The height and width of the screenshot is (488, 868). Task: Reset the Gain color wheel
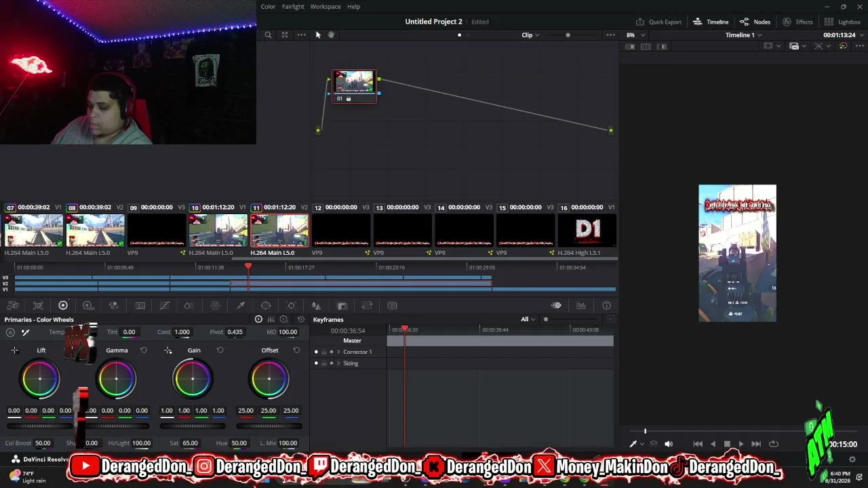pos(220,350)
